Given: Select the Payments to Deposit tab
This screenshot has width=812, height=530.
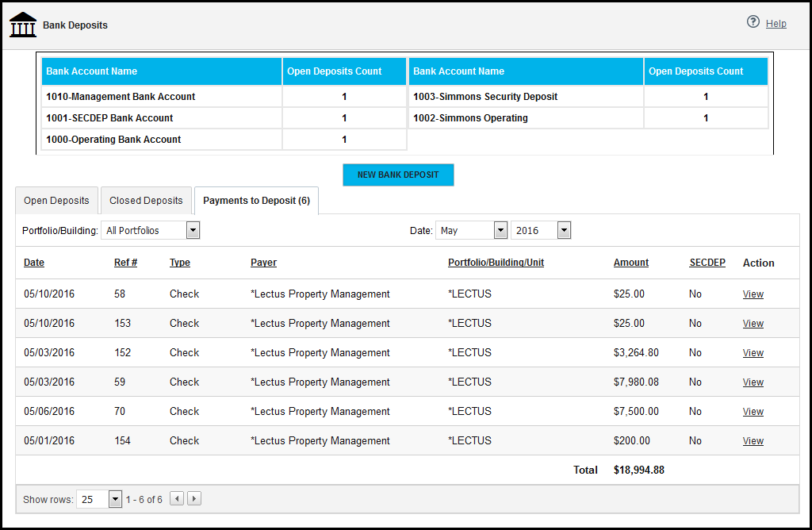Looking at the screenshot, I should (256, 201).
